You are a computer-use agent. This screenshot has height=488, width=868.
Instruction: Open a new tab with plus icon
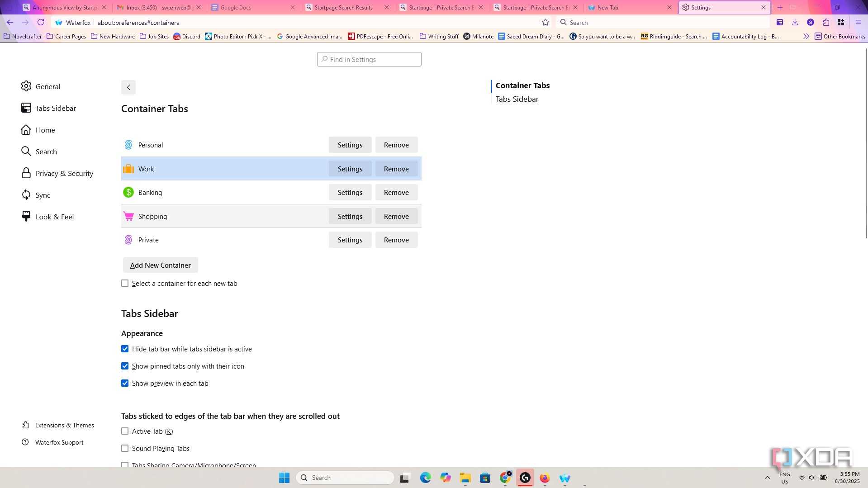[x=780, y=7]
